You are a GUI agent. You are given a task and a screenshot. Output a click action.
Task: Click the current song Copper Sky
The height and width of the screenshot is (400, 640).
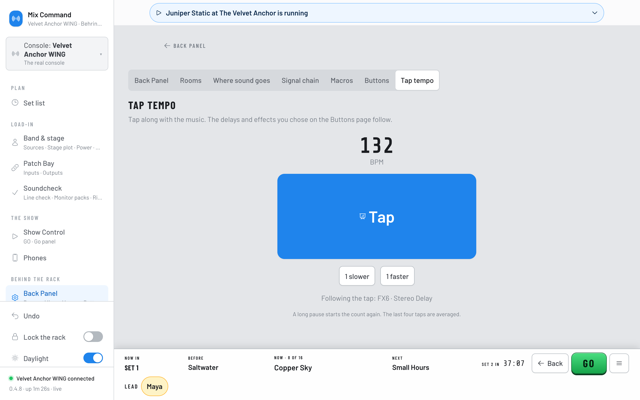pos(293,368)
